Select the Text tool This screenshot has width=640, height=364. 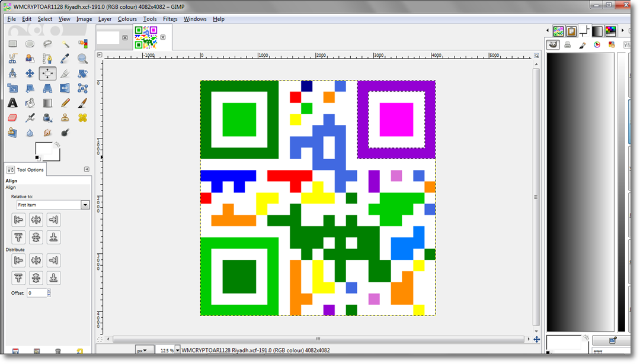[x=12, y=103]
